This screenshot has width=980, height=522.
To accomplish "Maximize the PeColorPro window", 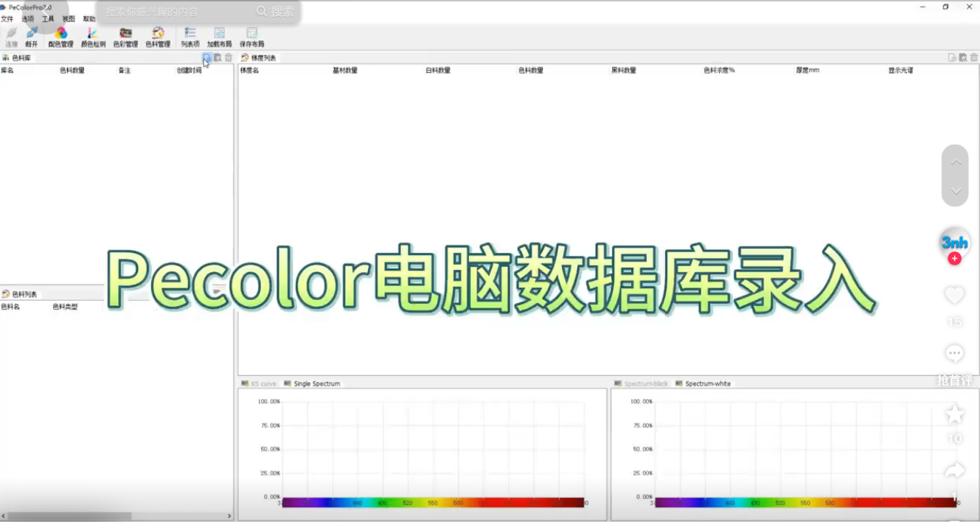I will click(x=946, y=7).
